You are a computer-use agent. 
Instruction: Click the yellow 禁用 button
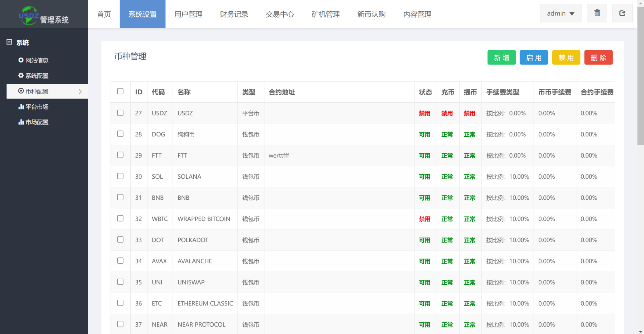coord(566,58)
